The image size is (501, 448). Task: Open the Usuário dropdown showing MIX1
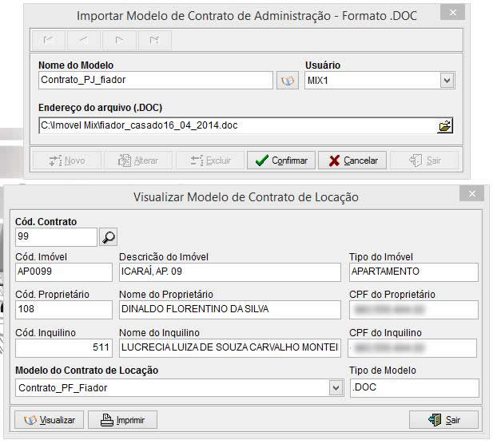click(447, 80)
